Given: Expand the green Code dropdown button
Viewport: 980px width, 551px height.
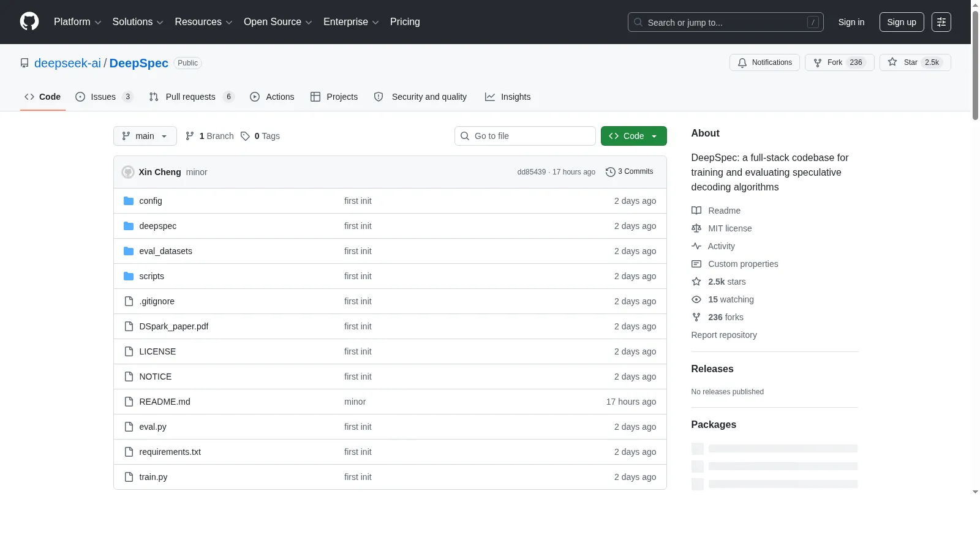Looking at the screenshot, I should tap(634, 136).
